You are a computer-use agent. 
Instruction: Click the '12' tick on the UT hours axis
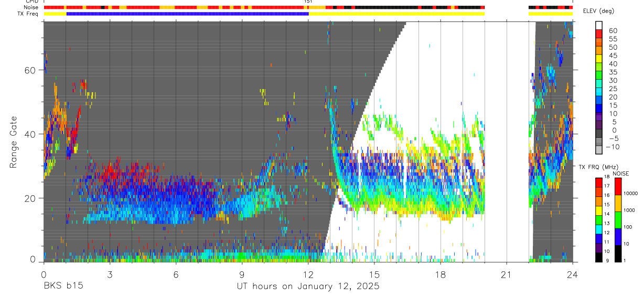point(308,274)
